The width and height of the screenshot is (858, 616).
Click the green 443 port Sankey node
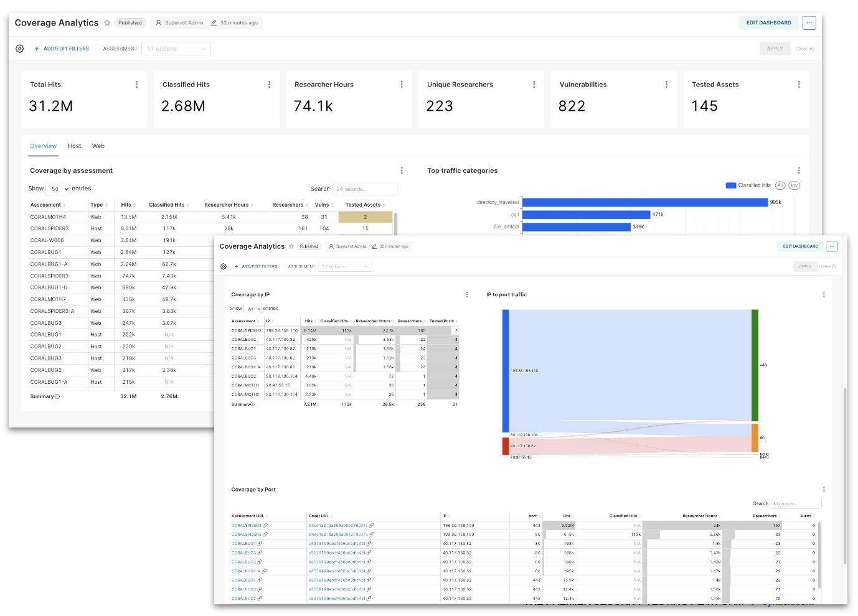755,365
